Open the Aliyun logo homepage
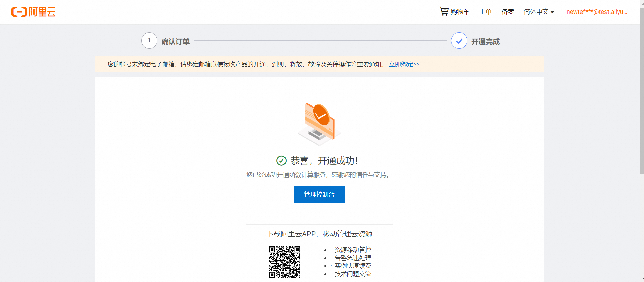This screenshot has height=282, width=644. pyautogui.click(x=33, y=12)
